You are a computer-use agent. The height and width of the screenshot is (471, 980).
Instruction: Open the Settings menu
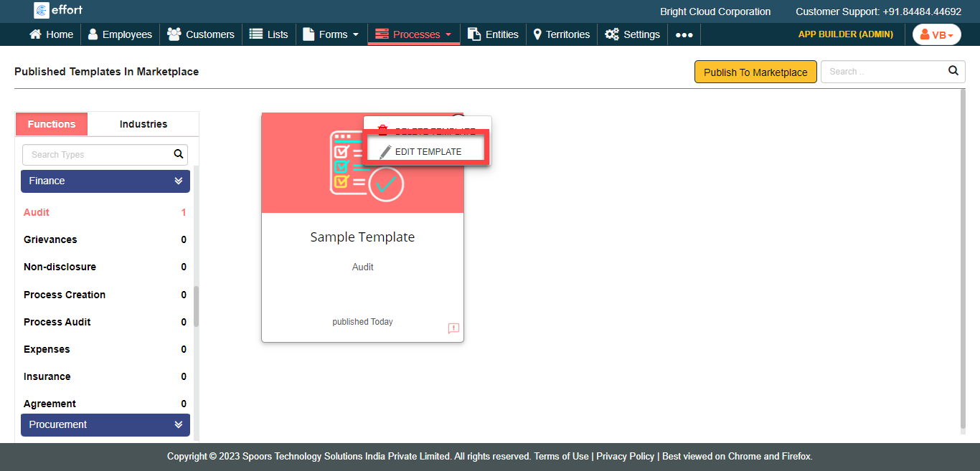point(632,34)
